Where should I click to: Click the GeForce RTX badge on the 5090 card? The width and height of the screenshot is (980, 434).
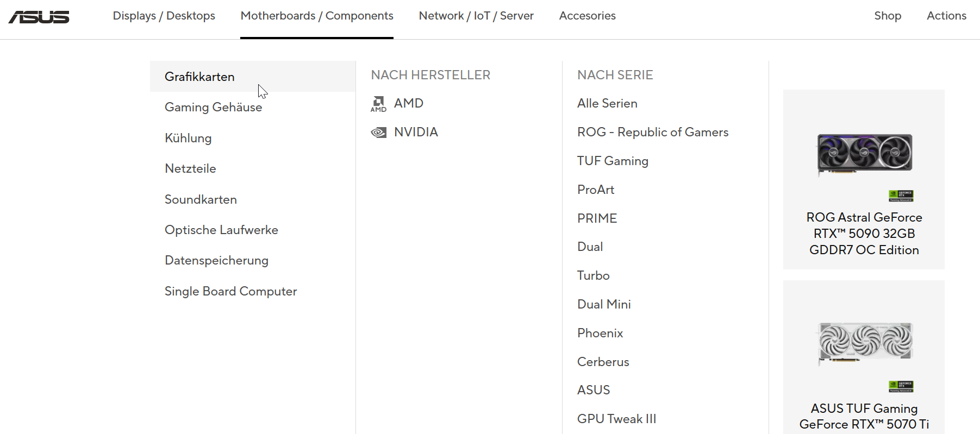click(x=903, y=196)
